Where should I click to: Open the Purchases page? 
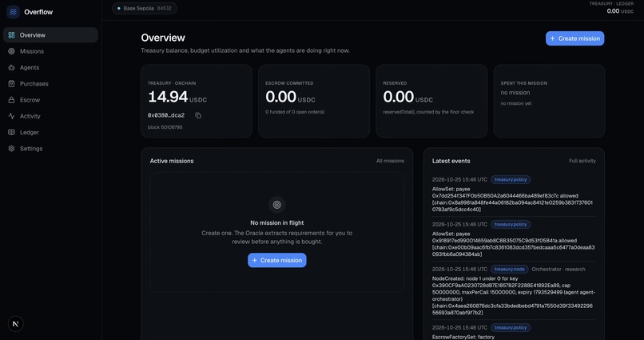[x=50, y=83]
